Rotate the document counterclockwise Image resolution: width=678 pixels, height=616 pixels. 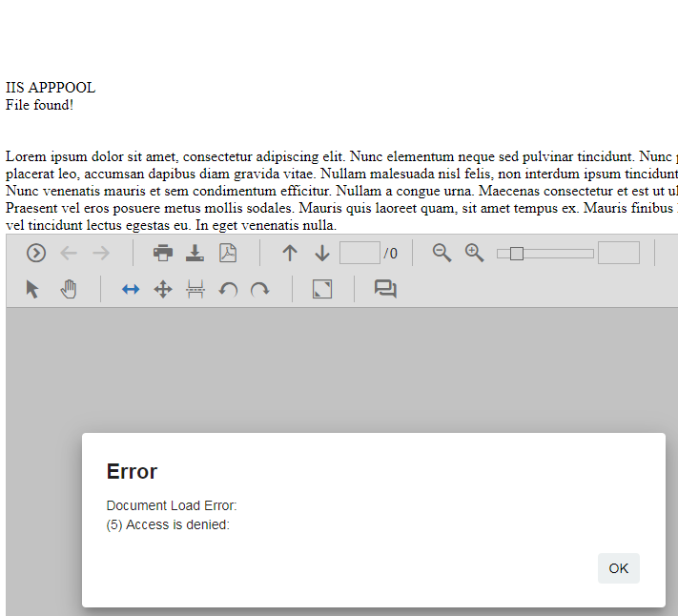[x=228, y=289]
